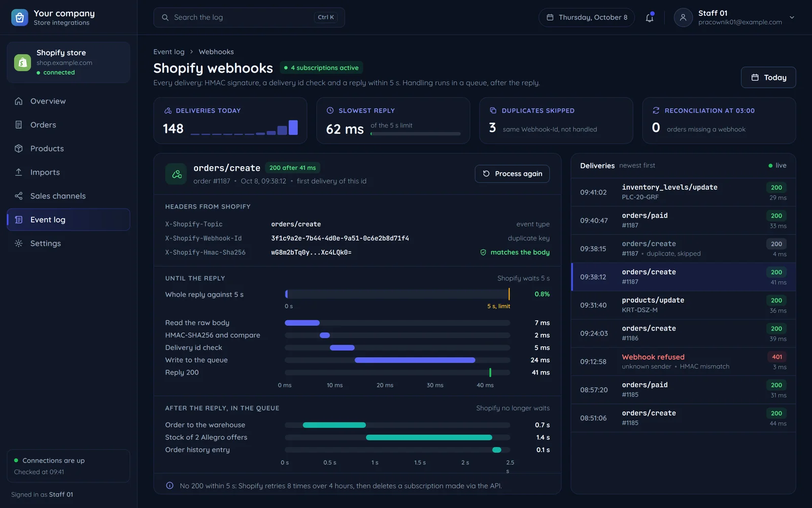Click the Slowest reply clock icon
This screenshot has height=508, width=812.
pos(330,110)
